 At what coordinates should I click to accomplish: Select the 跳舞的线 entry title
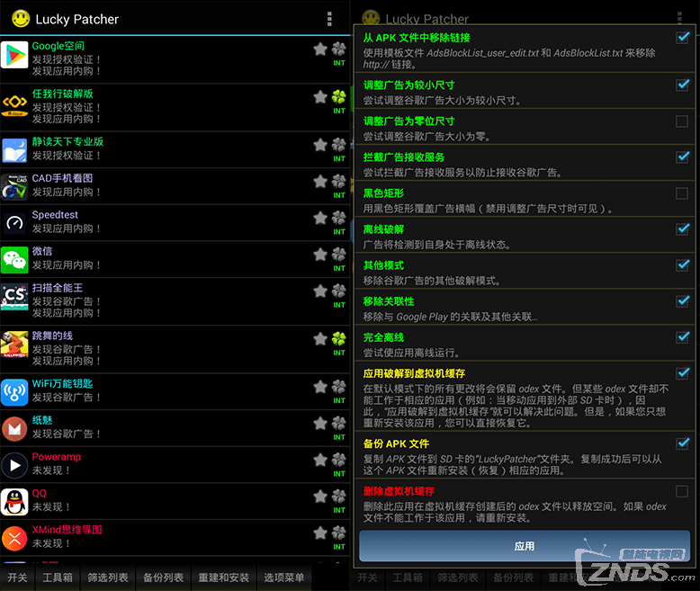pyautogui.click(x=52, y=336)
